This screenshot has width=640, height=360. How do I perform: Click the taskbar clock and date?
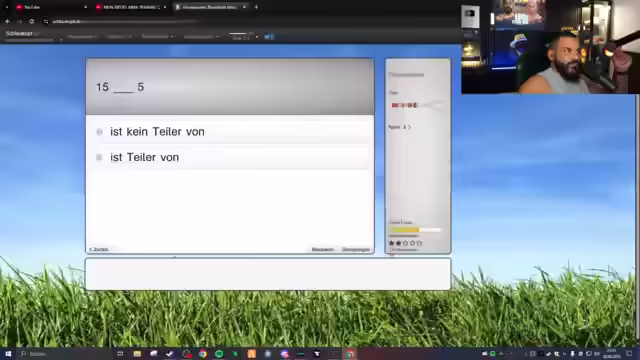(611, 354)
